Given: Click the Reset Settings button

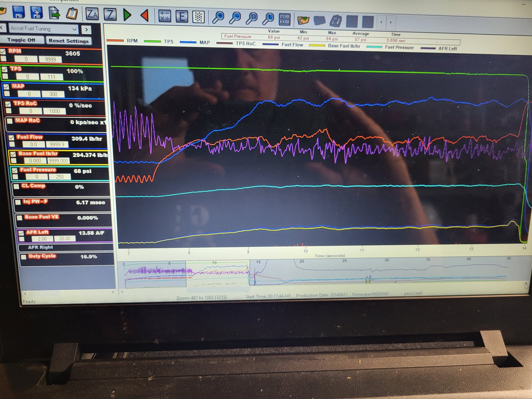Looking at the screenshot, I should coord(68,41).
